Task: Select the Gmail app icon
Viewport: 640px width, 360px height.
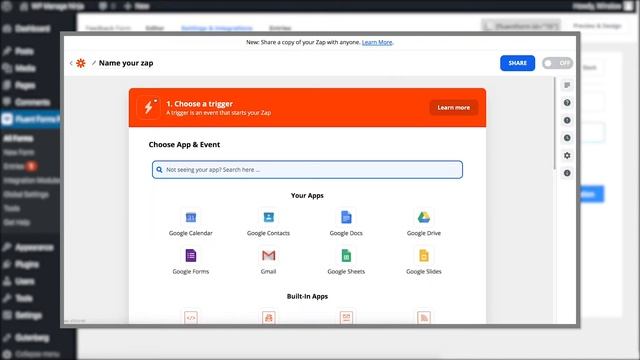Action: (268, 256)
